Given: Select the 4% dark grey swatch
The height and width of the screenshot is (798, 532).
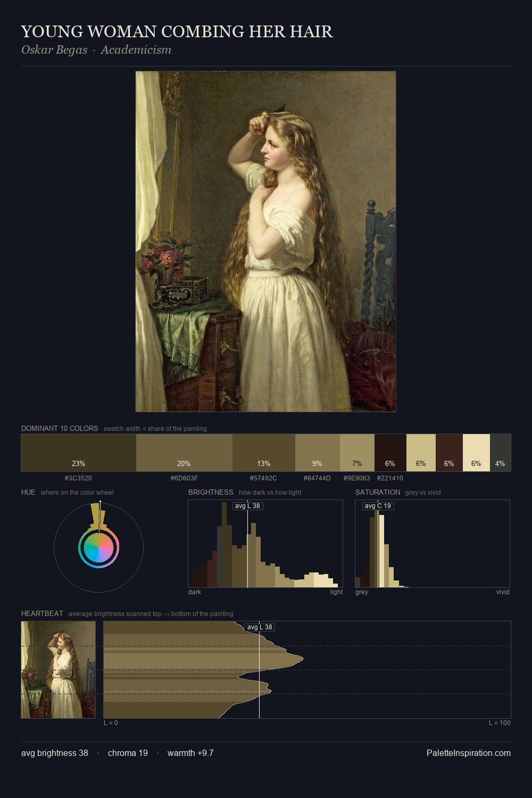Looking at the screenshot, I should (x=500, y=453).
